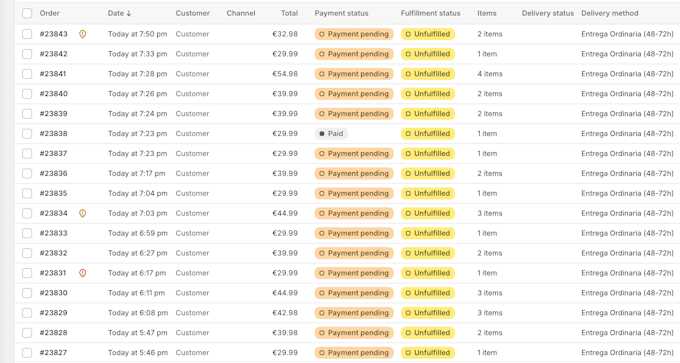This screenshot has width=680, height=363.
Task: Open order #23842
Action: coord(53,54)
